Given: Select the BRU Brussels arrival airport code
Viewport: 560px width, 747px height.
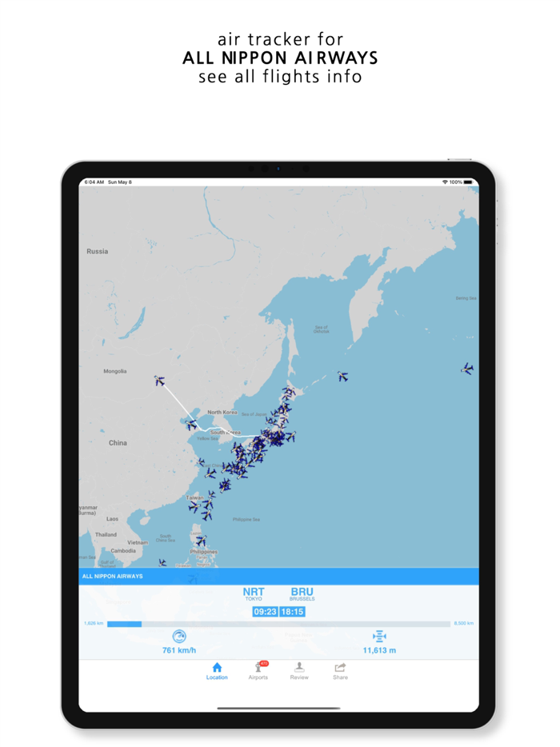Looking at the screenshot, I should (302, 593).
